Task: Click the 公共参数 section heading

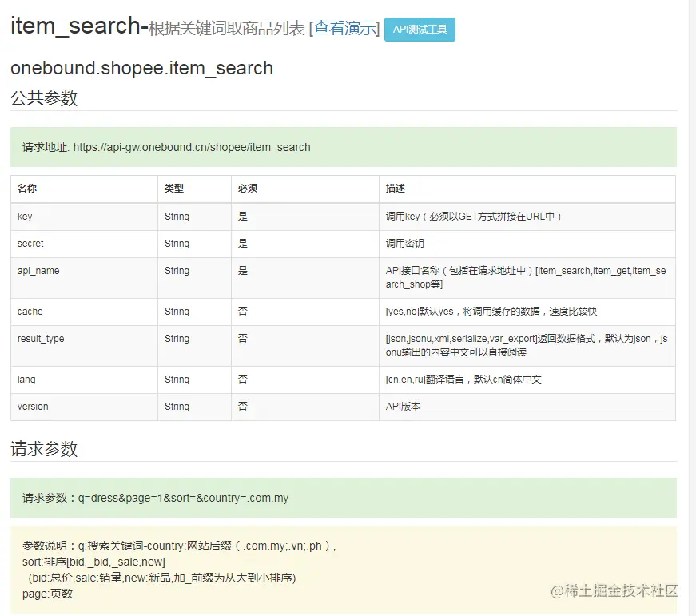Action: (44, 98)
